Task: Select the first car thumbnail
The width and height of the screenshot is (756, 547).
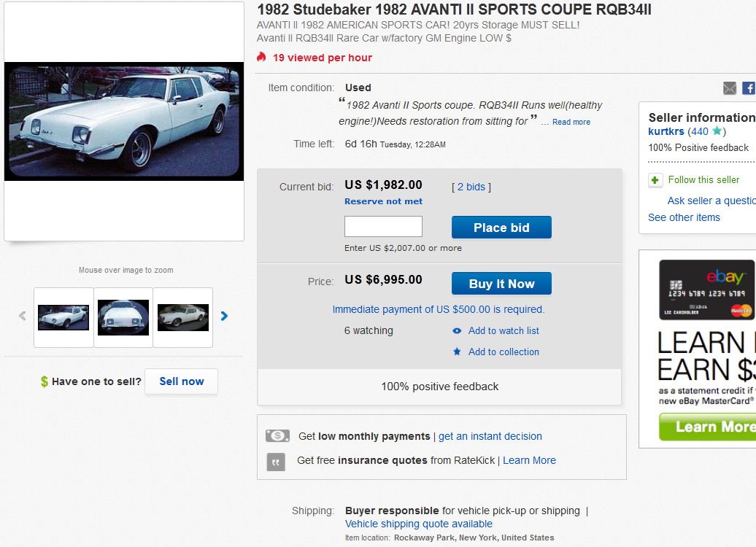Action: coord(63,317)
